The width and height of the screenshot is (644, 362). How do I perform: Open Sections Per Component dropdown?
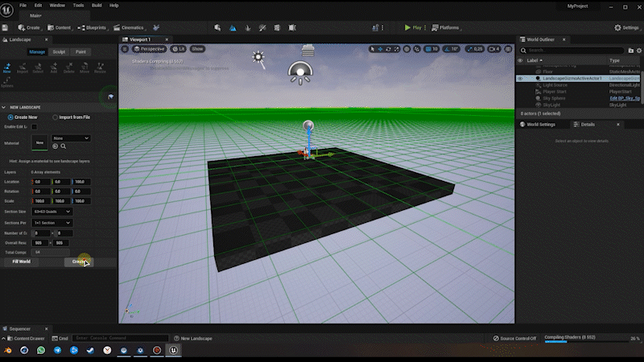point(52,223)
